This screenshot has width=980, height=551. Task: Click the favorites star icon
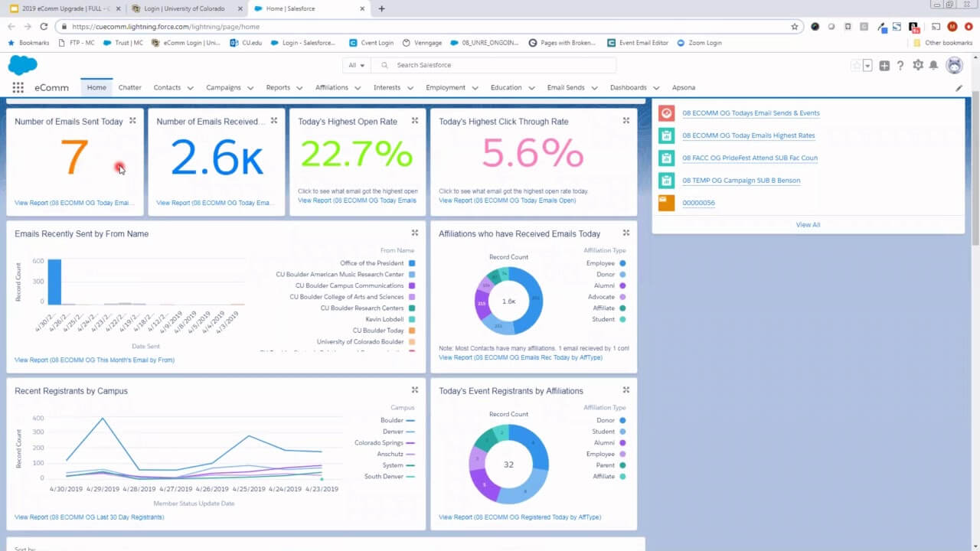[856, 66]
